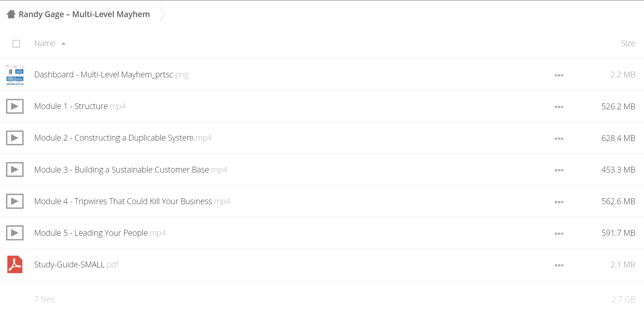Sort files by Size column
This screenshot has height=318, width=644.
pyautogui.click(x=628, y=43)
